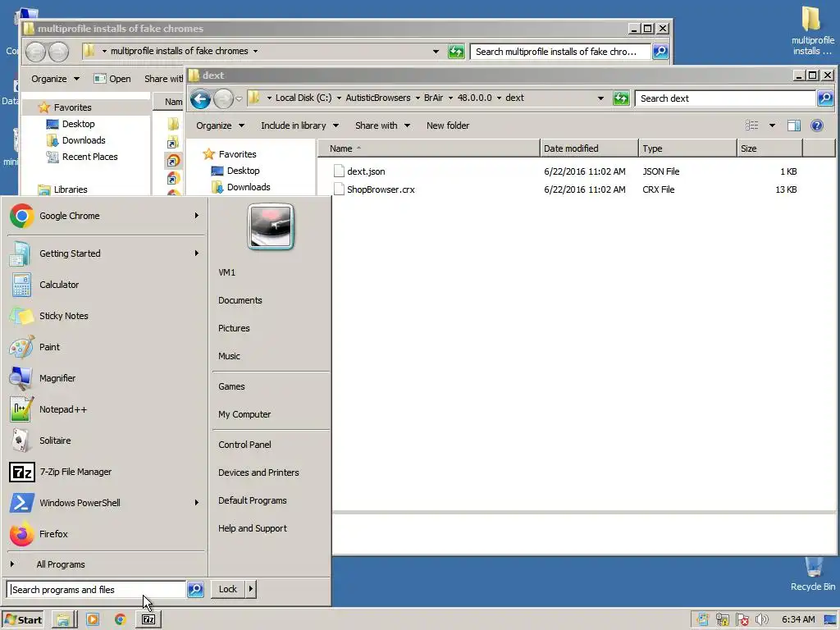The height and width of the screenshot is (630, 840).
Task: Refresh the dext folder address bar
Action: (621, 98)
